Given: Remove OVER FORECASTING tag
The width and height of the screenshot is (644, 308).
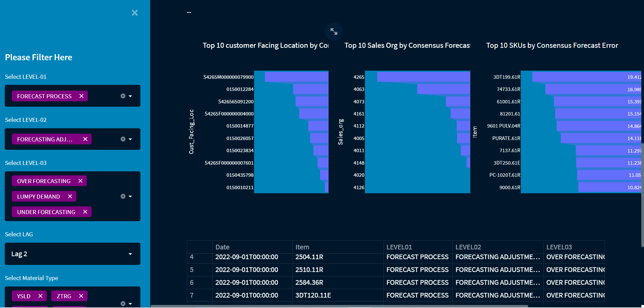Looking at the screenshot, I should 80,181.
